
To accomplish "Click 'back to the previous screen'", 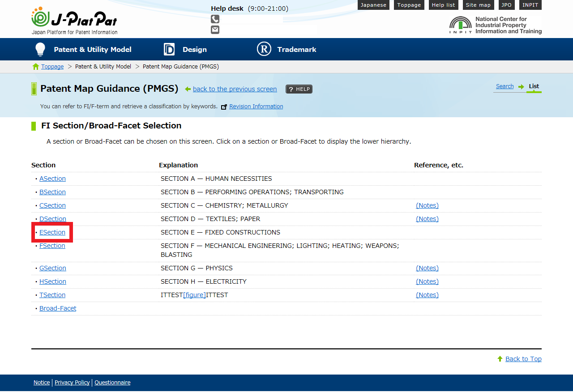I will coord(235,89).
